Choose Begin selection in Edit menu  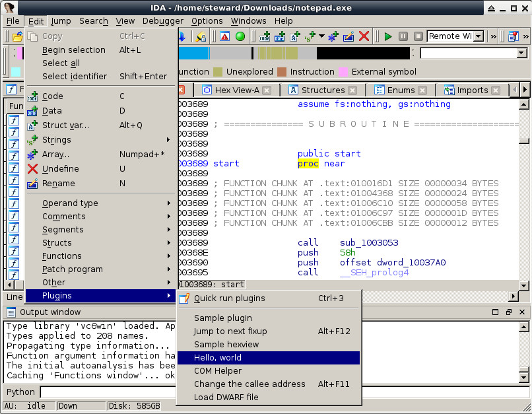[x=101, y=50]
